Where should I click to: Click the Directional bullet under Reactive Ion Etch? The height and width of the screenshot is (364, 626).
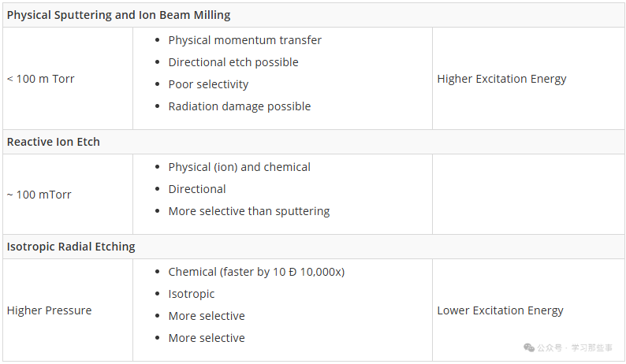197,189
